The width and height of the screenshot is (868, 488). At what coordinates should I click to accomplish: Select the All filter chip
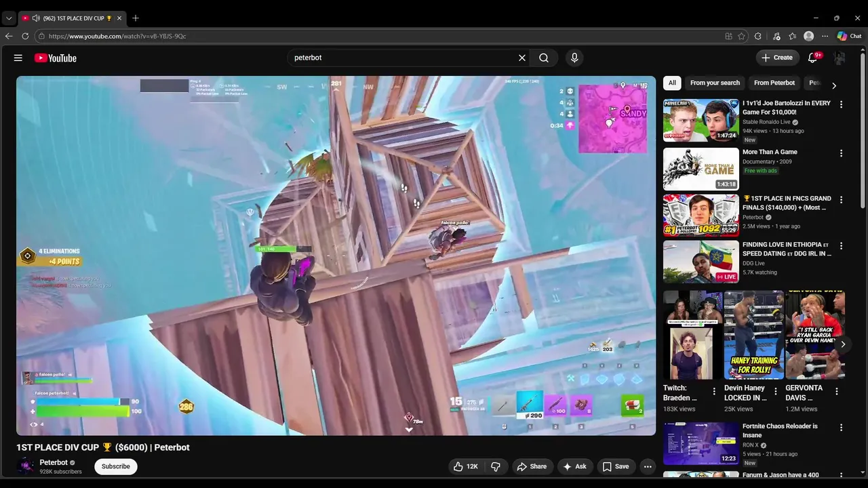point(672,83)
